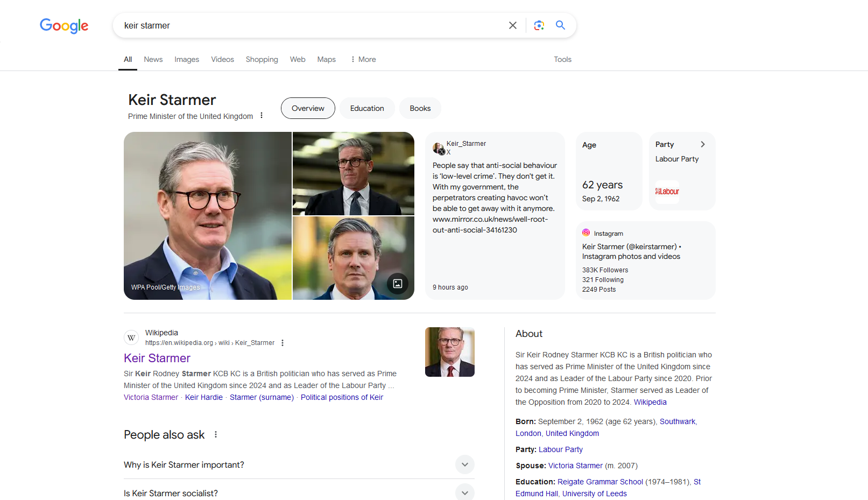Go to Google homepage via logo

pos(64,25)
